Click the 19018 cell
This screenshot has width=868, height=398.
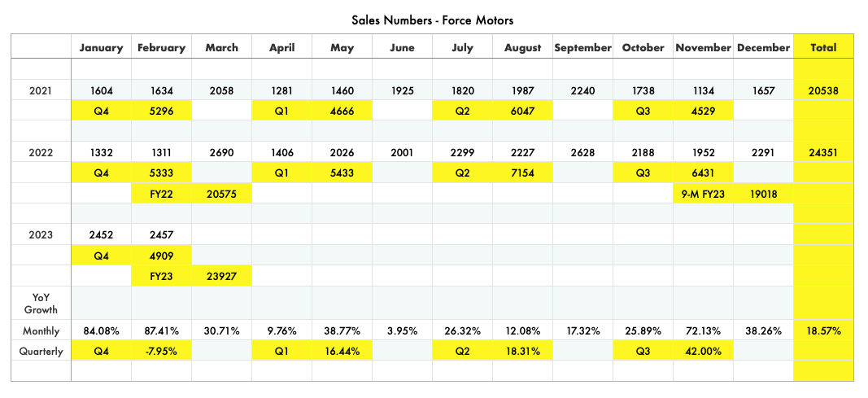tap(763, 194)
